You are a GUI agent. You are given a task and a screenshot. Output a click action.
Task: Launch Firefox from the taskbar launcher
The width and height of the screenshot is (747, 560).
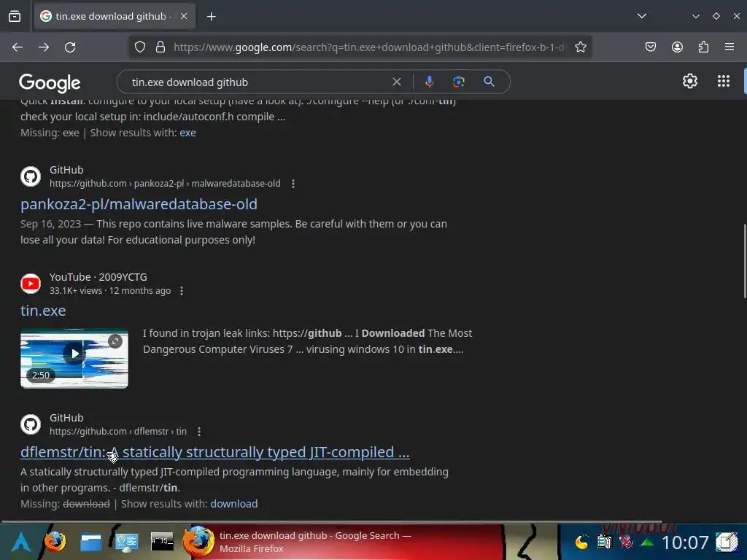pos(55,542)
